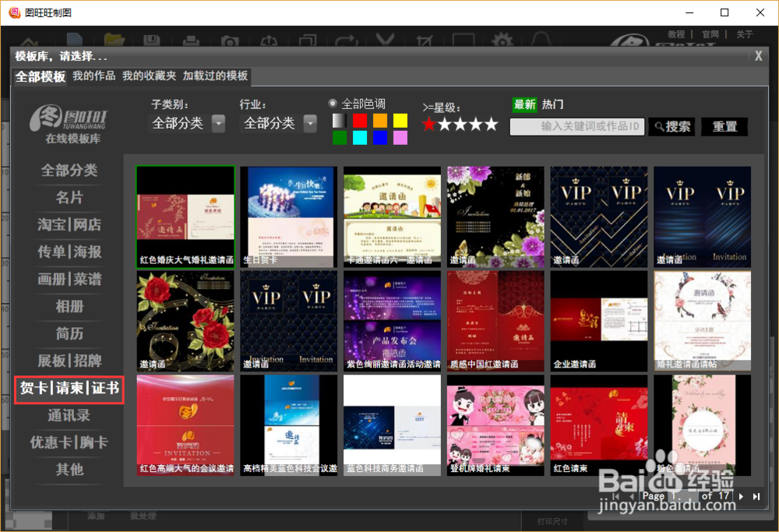The image size is (779, 532).
Task: Open the 蓝色科技商务邀请函 template
Action: pyautogui.click(x=392, y=425)
